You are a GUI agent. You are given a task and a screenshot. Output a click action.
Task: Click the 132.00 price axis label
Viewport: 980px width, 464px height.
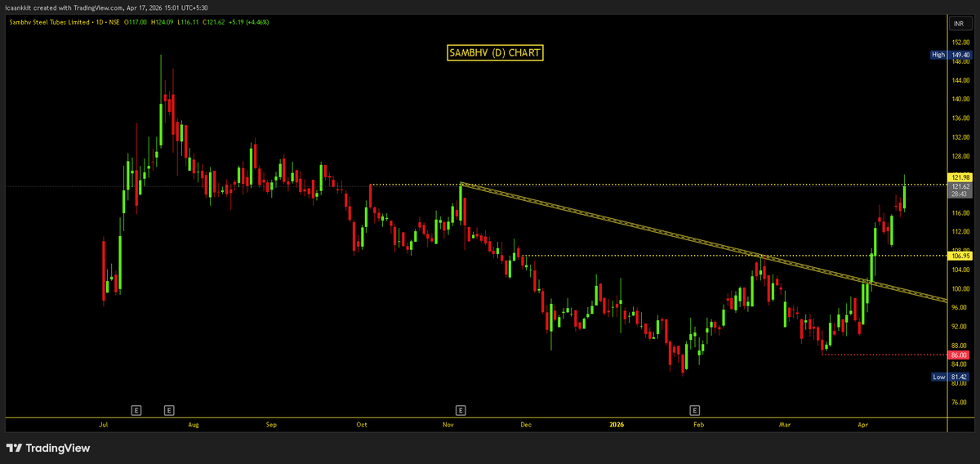tap(960, 138)
